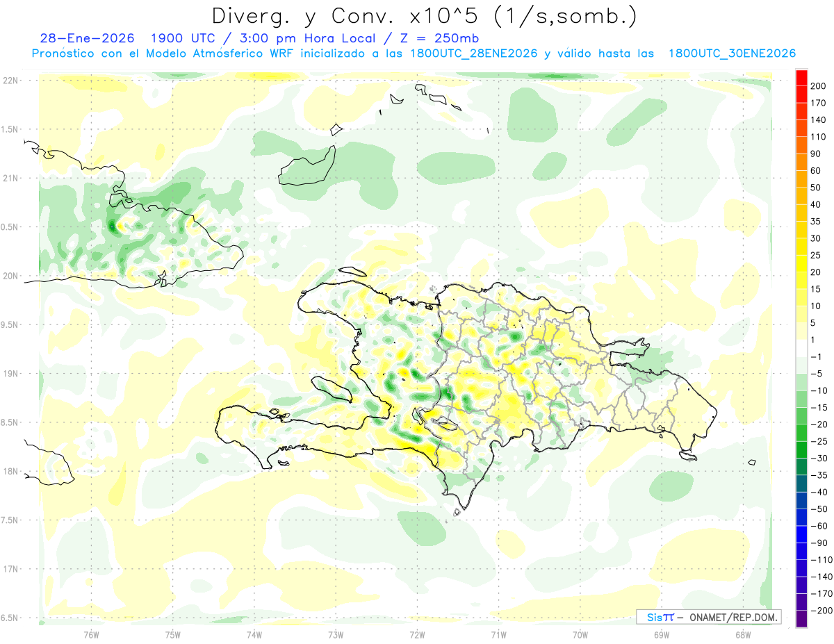
Task: Click the '0.5N' latitude label
Action: tap(10, 227)
